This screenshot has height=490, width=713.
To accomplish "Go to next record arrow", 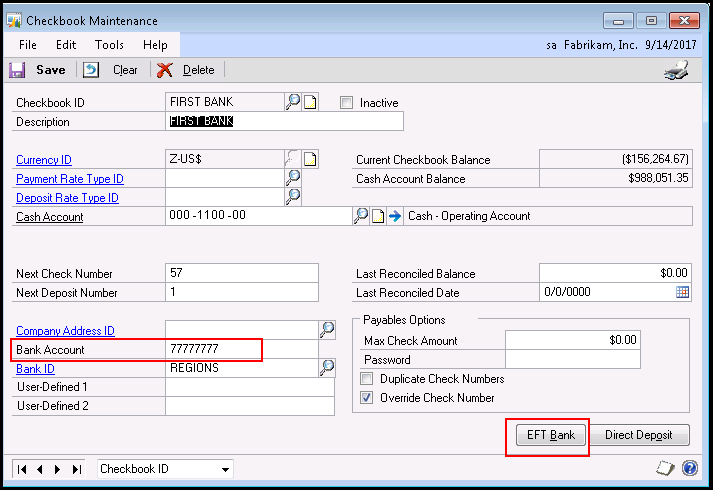I will pyautogui.click(x=57, y=469).
